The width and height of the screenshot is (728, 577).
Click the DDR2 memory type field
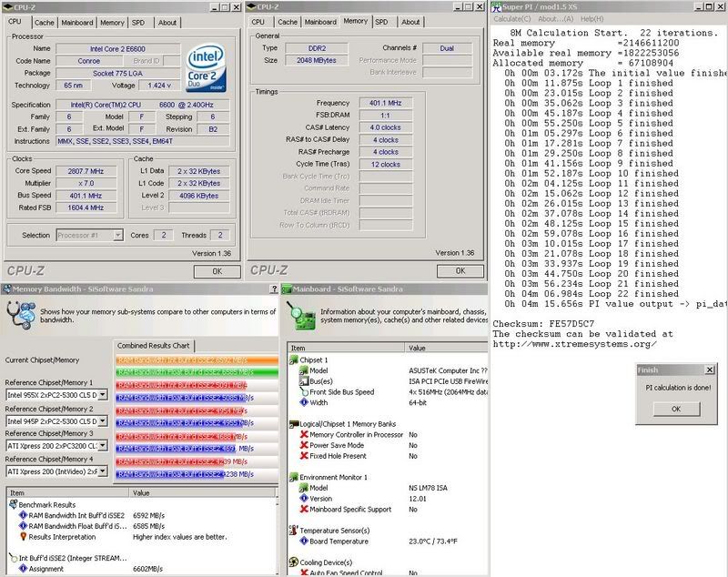(317, 48)
